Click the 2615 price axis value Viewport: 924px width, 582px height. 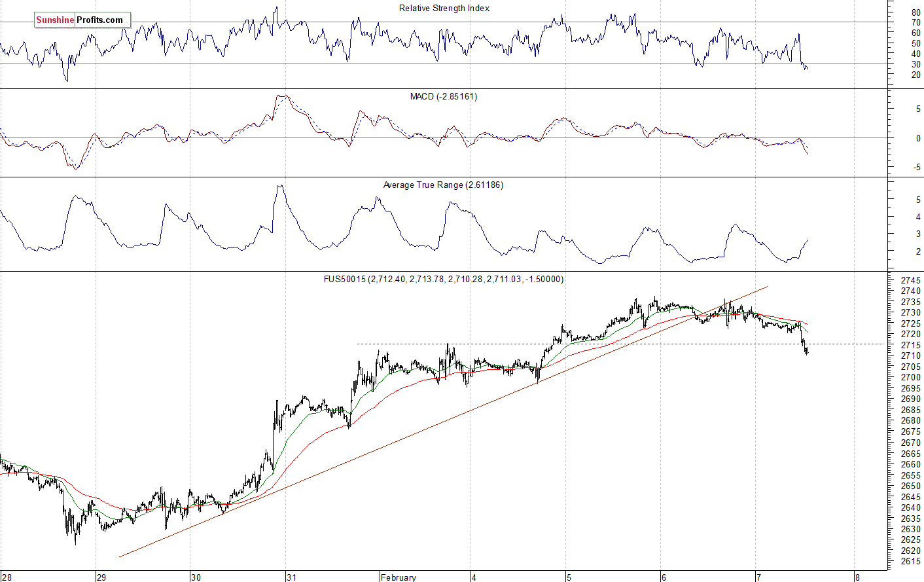[911, 562]
